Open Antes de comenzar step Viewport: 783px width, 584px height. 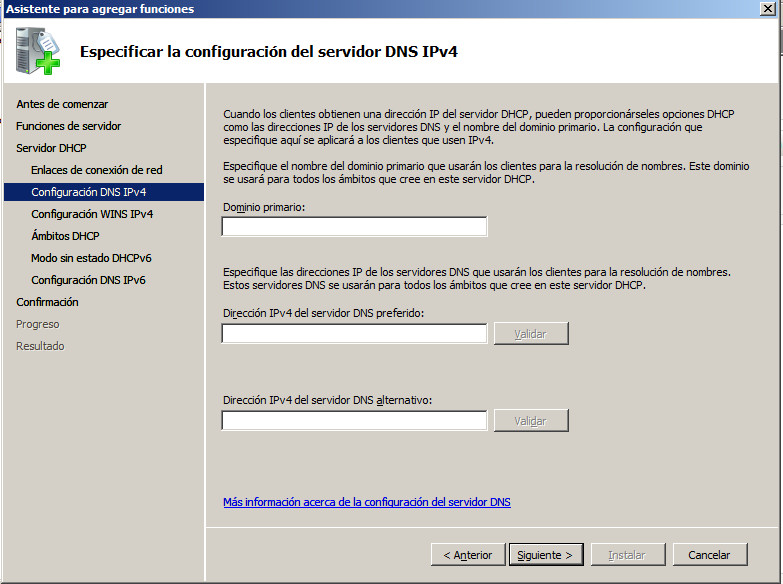tap(62, 104)
